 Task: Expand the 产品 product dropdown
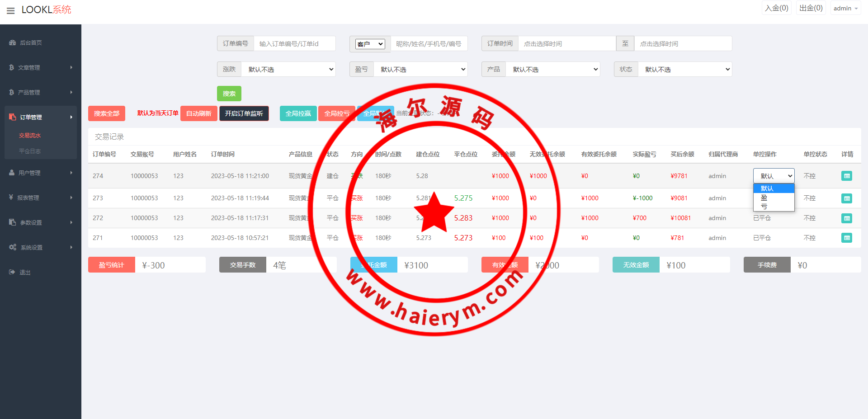click(552, 69)
